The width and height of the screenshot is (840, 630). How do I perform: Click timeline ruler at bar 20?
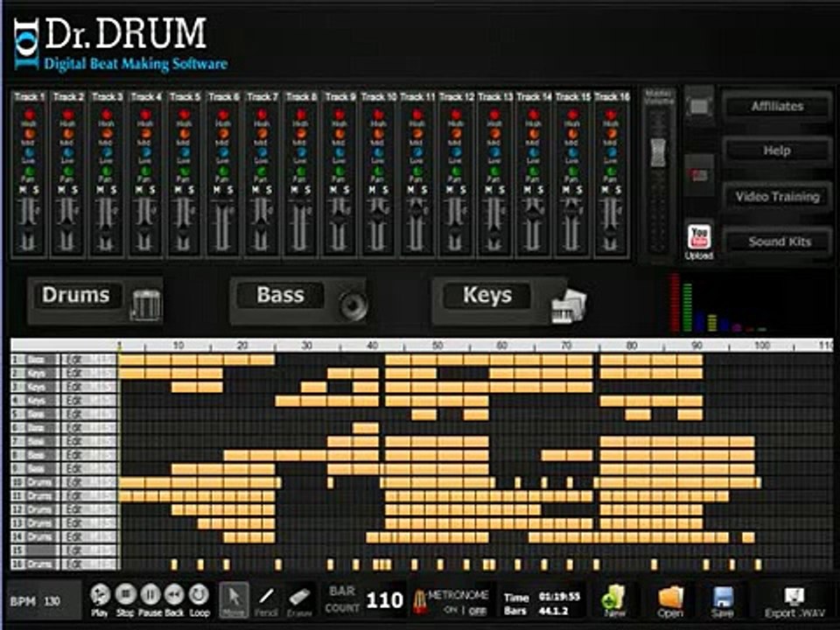242,345
